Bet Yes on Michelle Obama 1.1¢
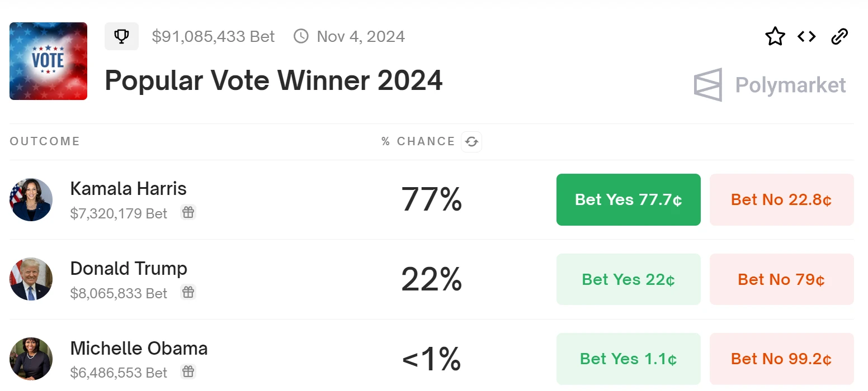The height and width of the screenshot is (391, 868). pyautogui.click(x=628, y=359)
